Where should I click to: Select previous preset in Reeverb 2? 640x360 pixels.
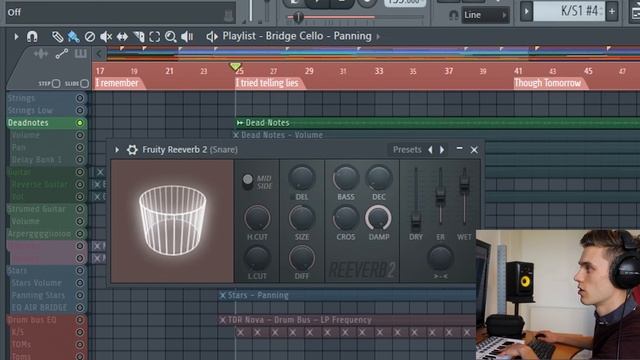tap(430, 150)
